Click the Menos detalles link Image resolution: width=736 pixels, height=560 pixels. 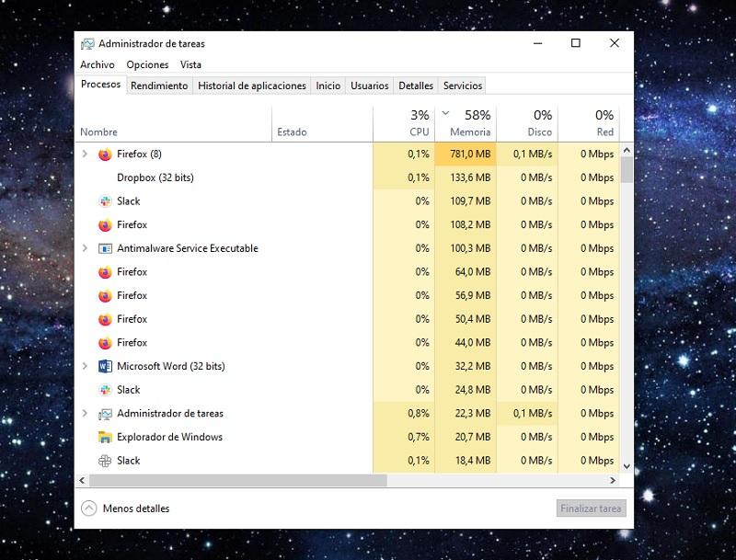tap(136, 509)
